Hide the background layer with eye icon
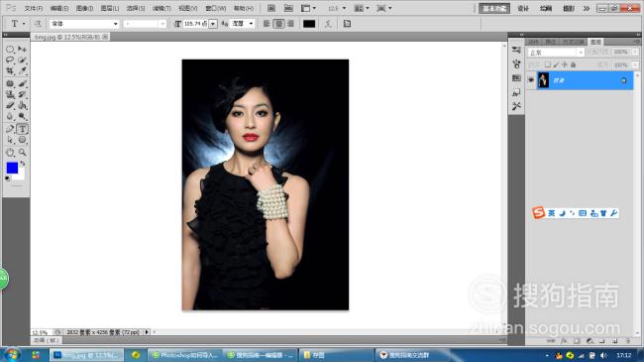 pos(531,79)
